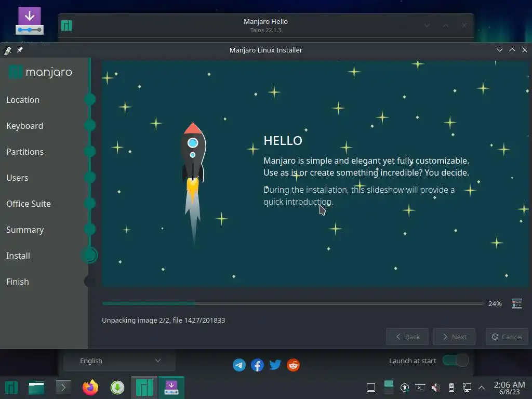Pin installer window with pushpin icon
Screen dimensions: 532x399
click(20, 50)
